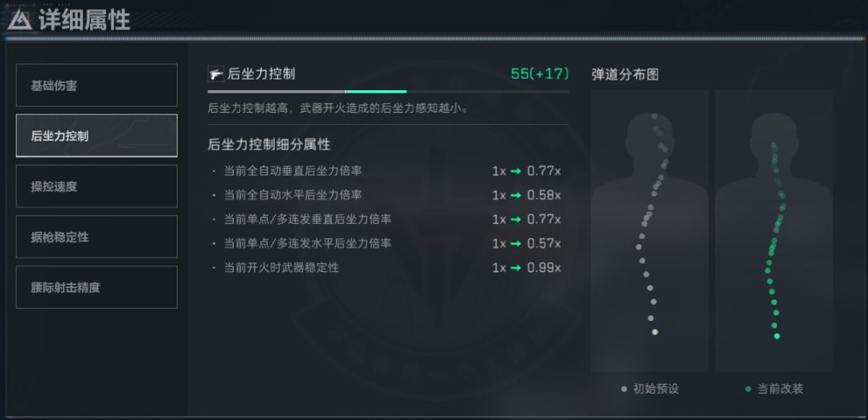Click the green 当前改装 legend dot
The width and height of the screenshot is (868, 420).
click(748, 389)
